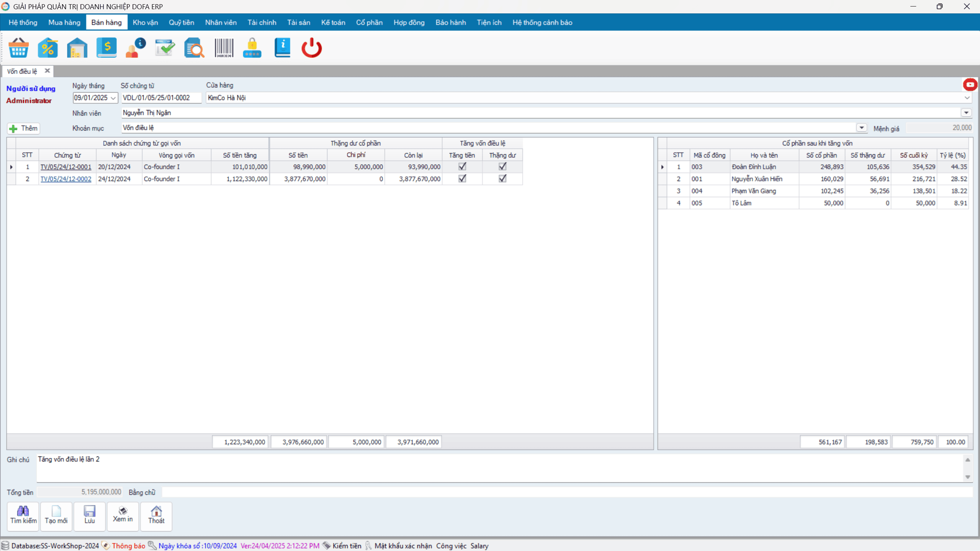Click the Mệnh giá value 20,000
The height and width of the screenshot is (551, 980).
939,128
